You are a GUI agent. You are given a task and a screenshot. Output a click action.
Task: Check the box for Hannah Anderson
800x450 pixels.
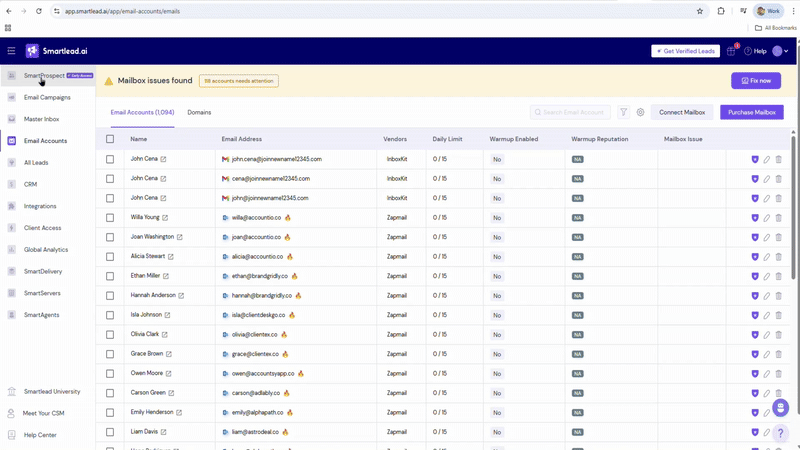[x=110, y=296]
